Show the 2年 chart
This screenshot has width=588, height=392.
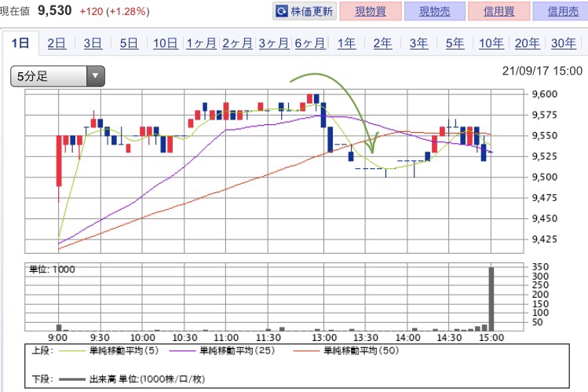tap(382, 43)
